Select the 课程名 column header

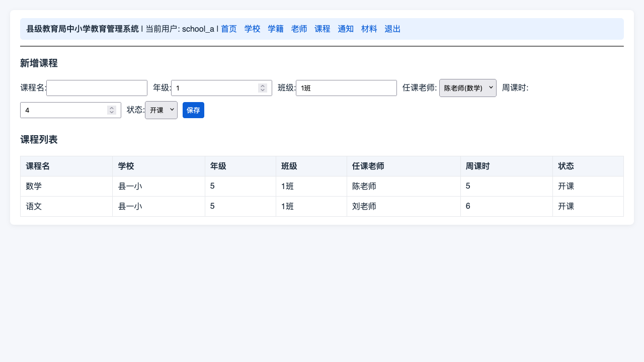pyautogui.click(x=66, y=166)
